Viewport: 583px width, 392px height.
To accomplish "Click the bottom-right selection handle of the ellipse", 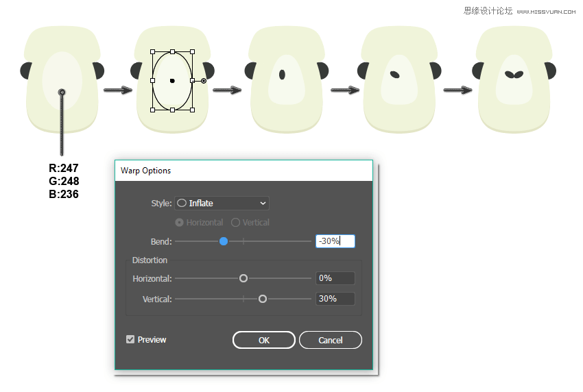I will click(x=192, y=110).
